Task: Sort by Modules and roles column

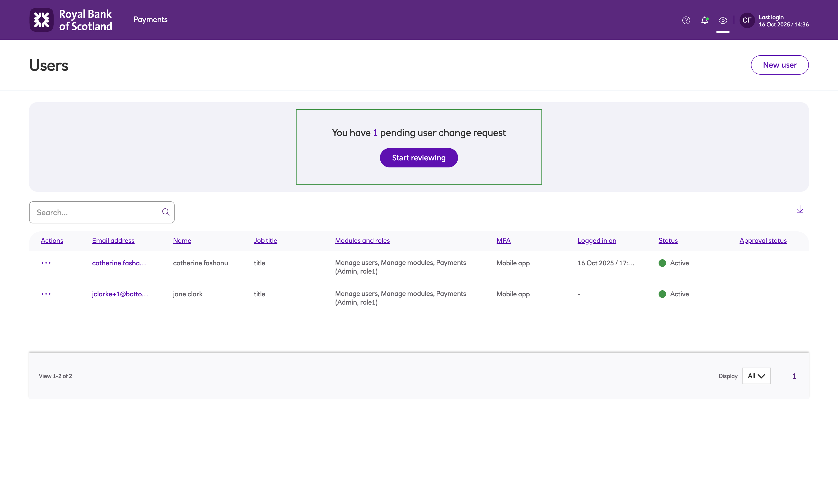Action: tap(362, 240)
